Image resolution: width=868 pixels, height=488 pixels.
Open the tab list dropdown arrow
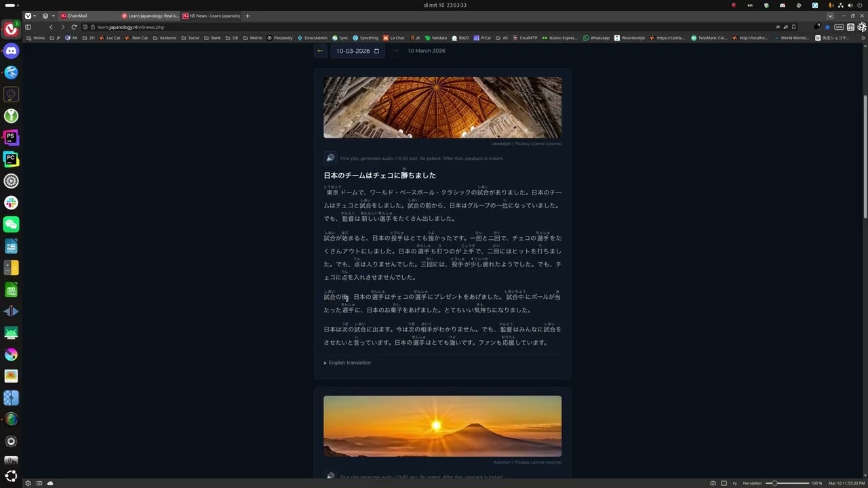[x=830, y=16]
